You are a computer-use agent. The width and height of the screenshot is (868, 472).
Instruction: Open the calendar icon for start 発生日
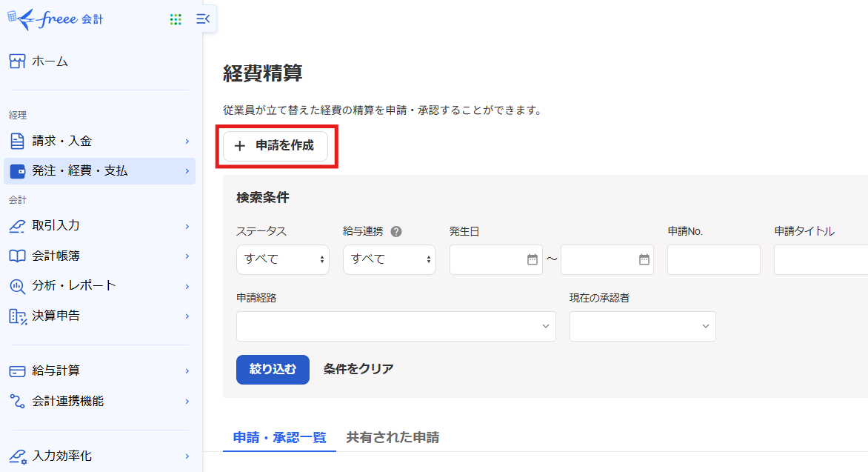[532, 259]
